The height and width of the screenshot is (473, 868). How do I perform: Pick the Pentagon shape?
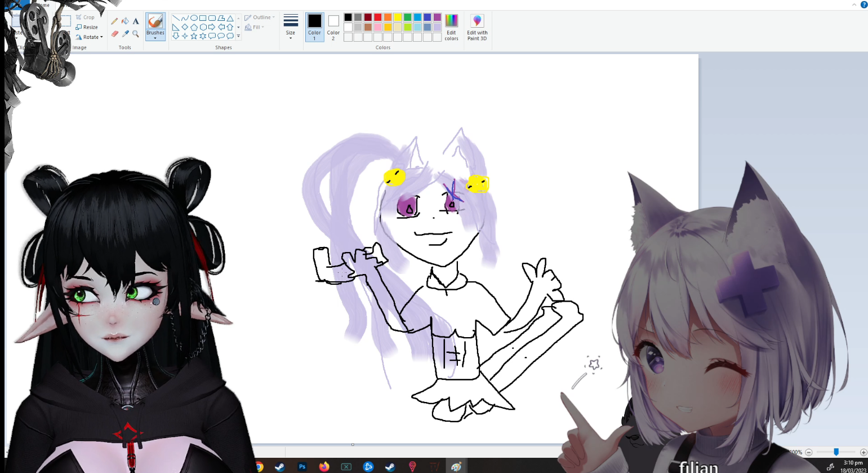[x=194, y=27]
